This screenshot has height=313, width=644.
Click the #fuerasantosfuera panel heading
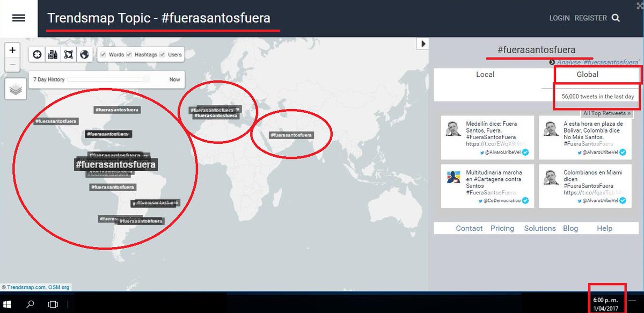coord(536,50)
